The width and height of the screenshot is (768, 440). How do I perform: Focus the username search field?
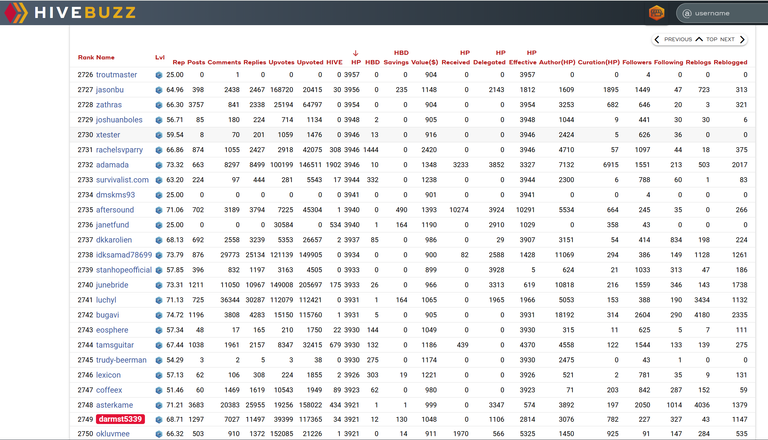pos(723,13)
